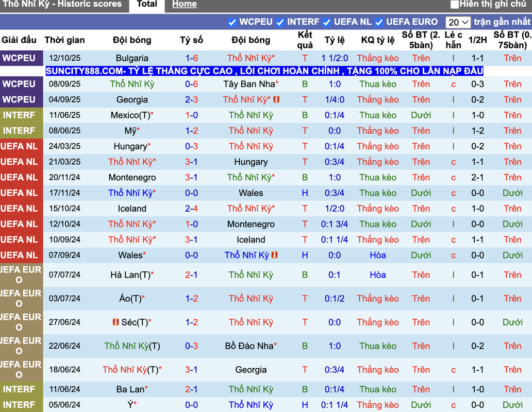Click Thắng kèo on the 08/06/25 row

click(378, 131)
